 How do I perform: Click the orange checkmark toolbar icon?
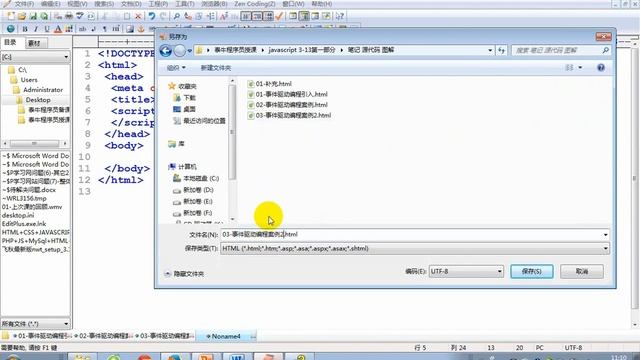point(279,16)
